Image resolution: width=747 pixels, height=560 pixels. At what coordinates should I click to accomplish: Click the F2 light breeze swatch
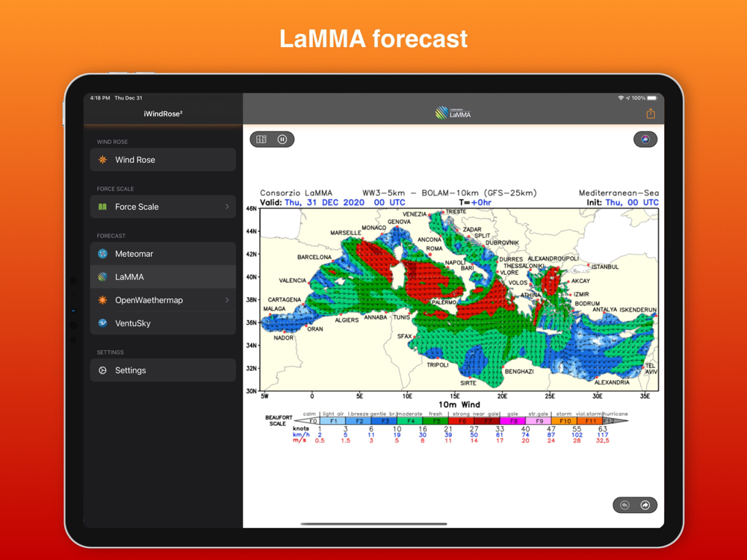click(x=359, y=421)
